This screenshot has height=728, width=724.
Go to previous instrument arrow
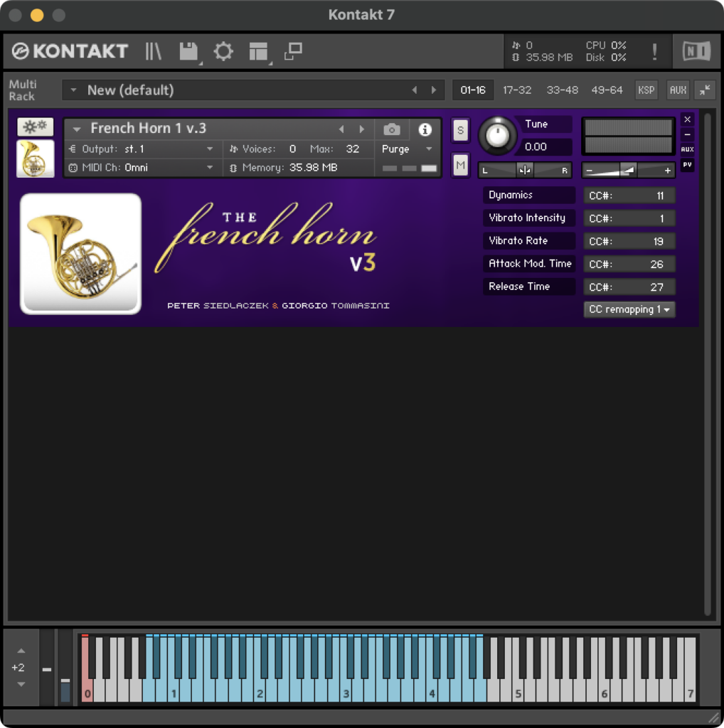(341, 129)
